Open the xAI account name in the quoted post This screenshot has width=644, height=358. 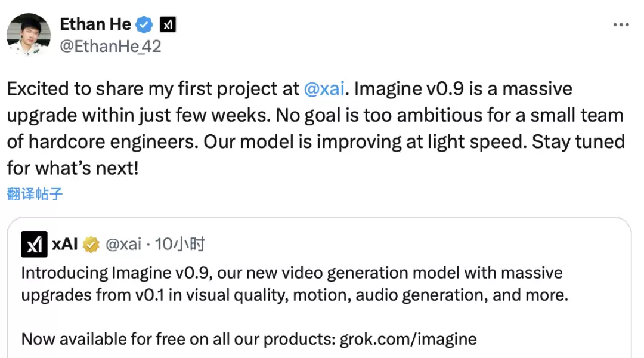pos(65,244)
